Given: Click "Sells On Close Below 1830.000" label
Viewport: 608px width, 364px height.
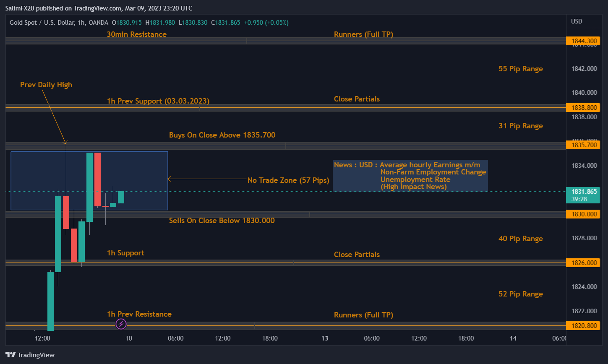Looking at the screenshot, I should click(x=222, y=221).
